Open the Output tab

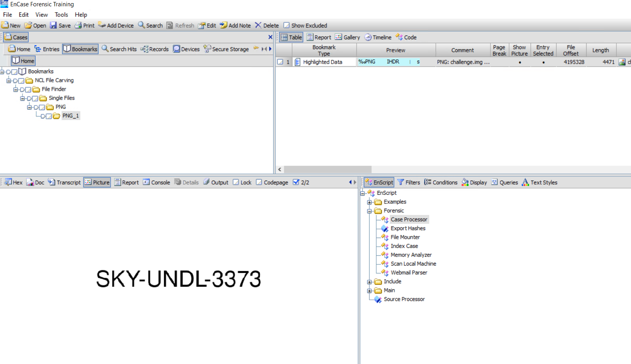(216, 182)
